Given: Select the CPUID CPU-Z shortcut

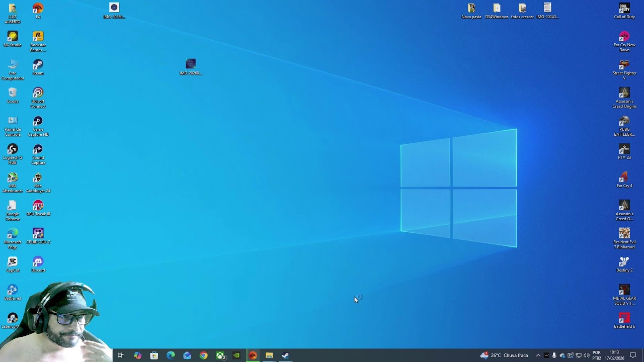Looking at the screenshot, I should pos(38,236).
